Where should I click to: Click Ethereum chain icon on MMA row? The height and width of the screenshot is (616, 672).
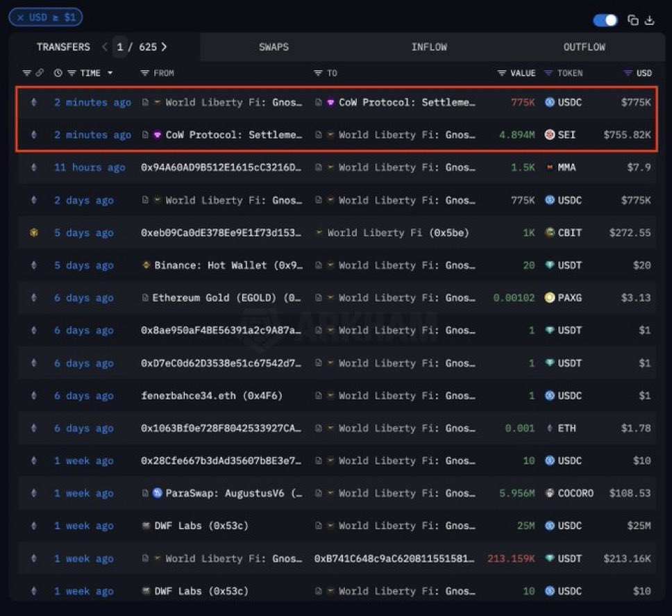pyautogui.click(x=34, y=167)
